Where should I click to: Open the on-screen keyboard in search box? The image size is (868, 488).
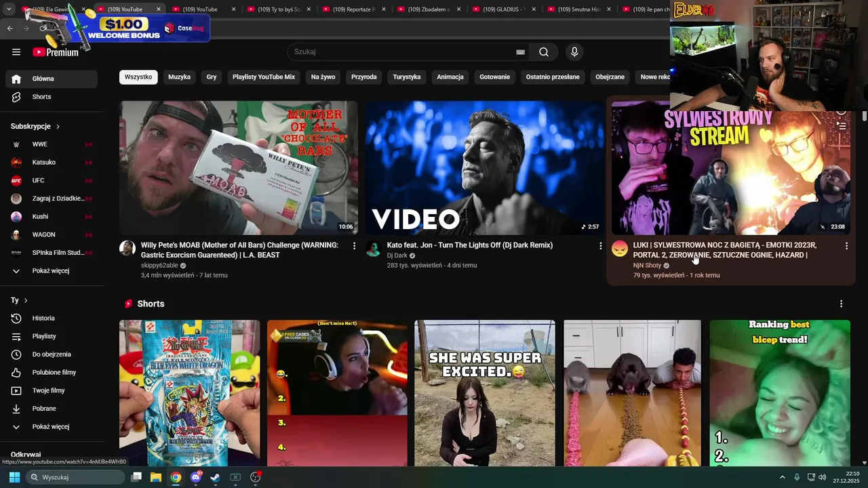pyautogui.click(x=520, y=52)
